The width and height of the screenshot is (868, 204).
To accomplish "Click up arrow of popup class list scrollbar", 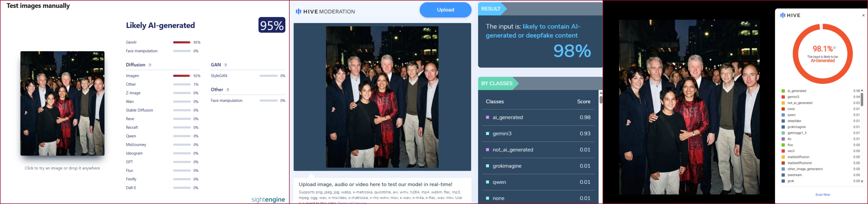I will pos(862,90).
